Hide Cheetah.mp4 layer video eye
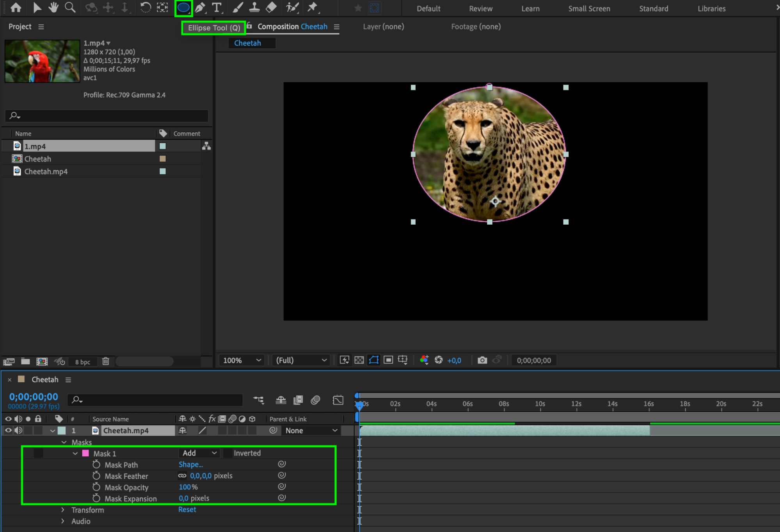The width and height of the screenshot is (780, 532). tap(8, 430)
